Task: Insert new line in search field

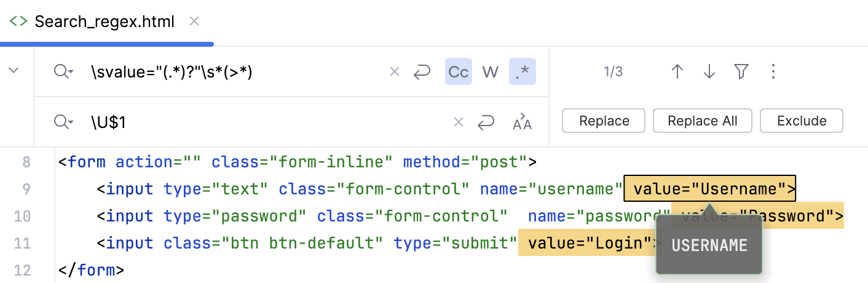Action: 422,73
